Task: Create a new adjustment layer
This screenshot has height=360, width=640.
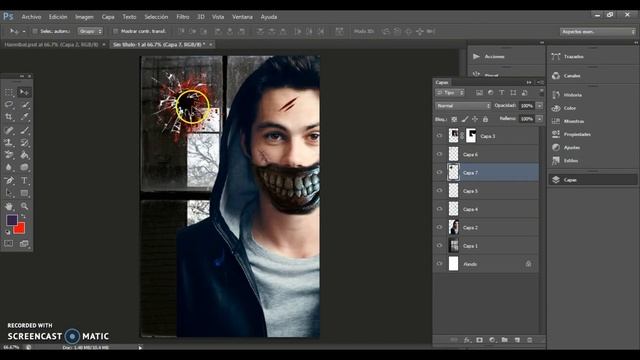Action: 492,340
